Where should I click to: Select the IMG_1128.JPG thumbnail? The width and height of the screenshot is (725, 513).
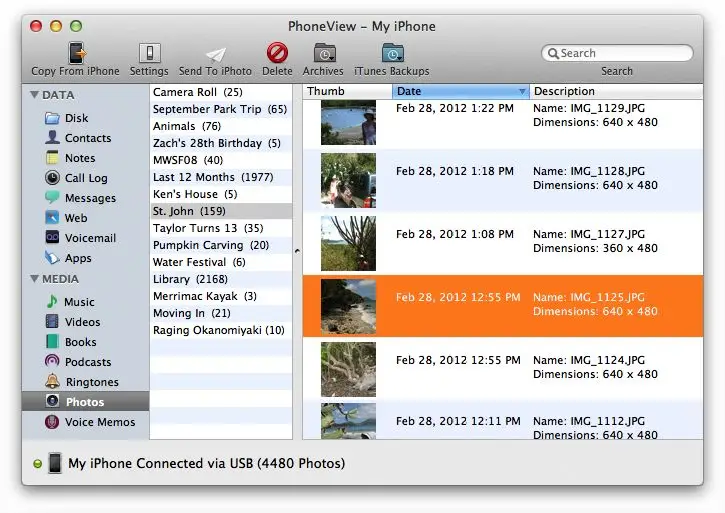(348, 180)
